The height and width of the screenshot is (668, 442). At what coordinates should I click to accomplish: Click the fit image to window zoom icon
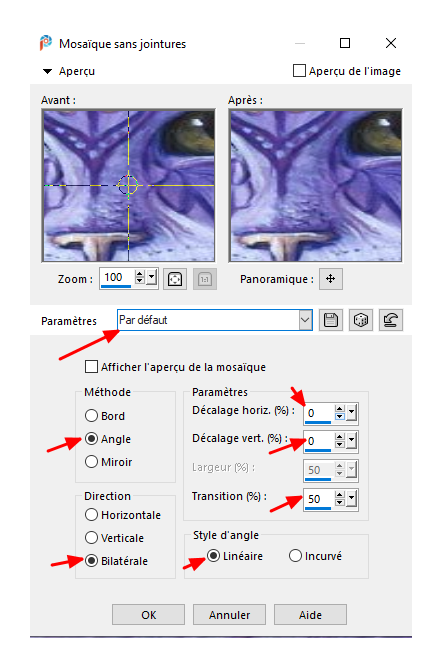[x=175, y=279]
